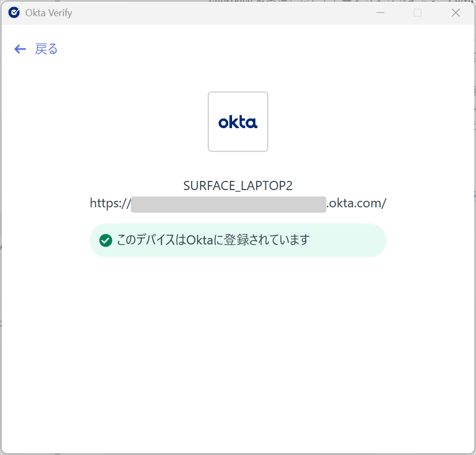
Task: Click the disabled maximize window button
Action: point(417,13)
